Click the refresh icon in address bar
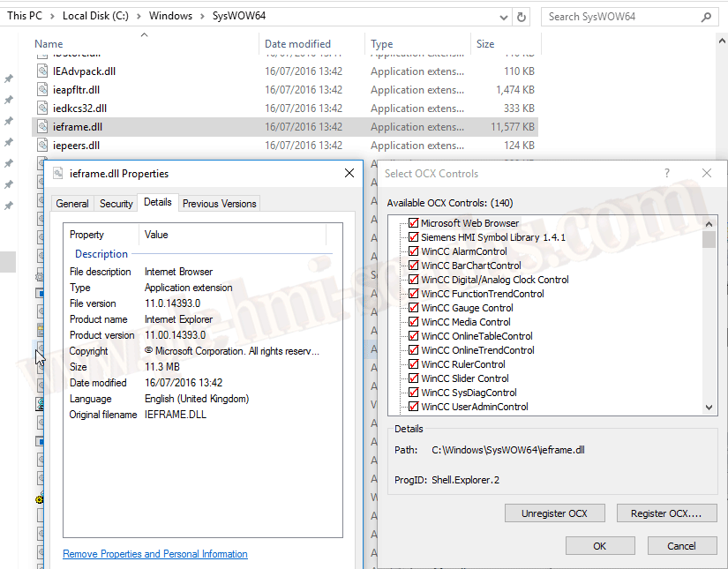 coord(522,17)
